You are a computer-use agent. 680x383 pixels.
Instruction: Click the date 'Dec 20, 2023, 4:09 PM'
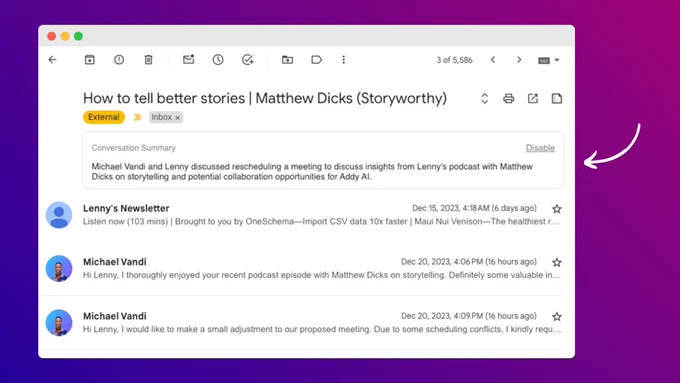coord(469,316)
